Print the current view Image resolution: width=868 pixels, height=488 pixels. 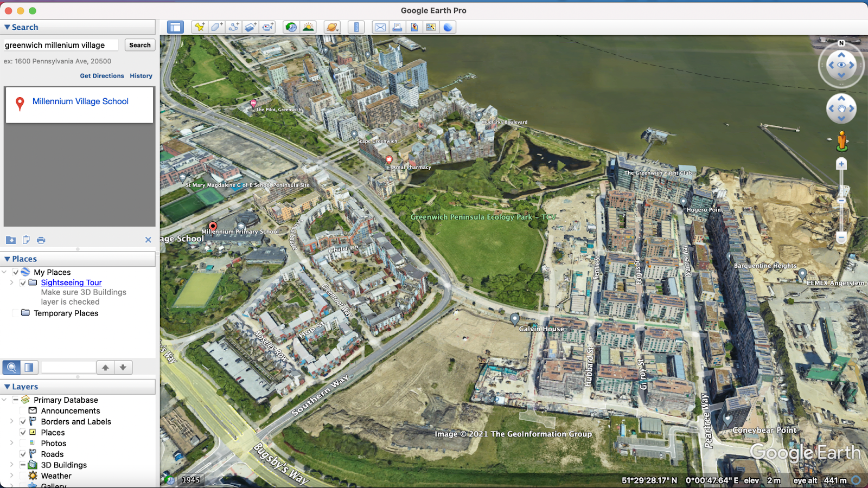[397, 27]
